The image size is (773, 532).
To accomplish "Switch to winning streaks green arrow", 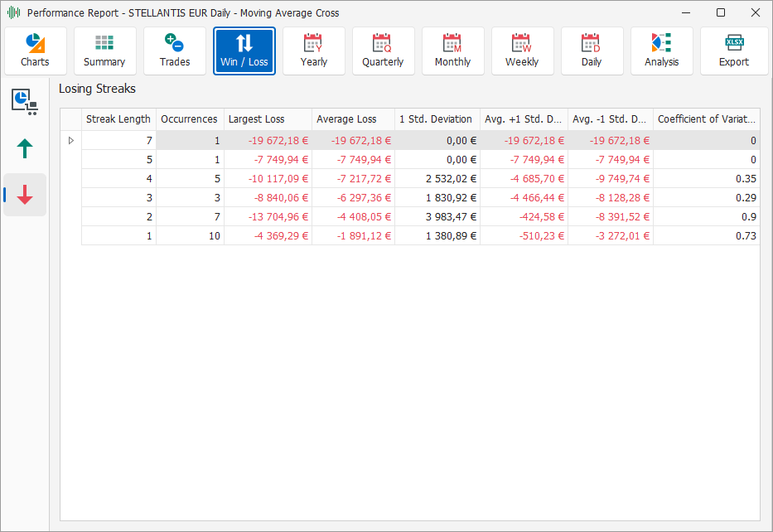I will click(25, 148).
